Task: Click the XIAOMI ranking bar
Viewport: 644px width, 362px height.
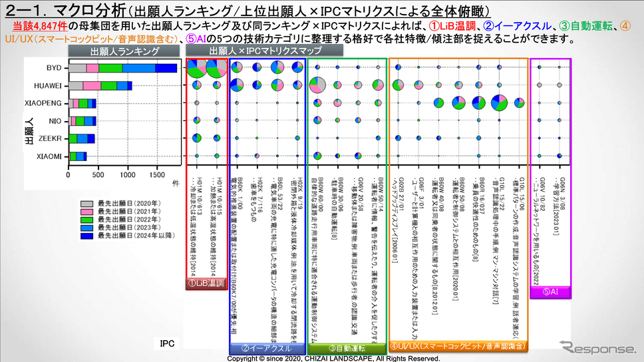Action: coord(77,156)
